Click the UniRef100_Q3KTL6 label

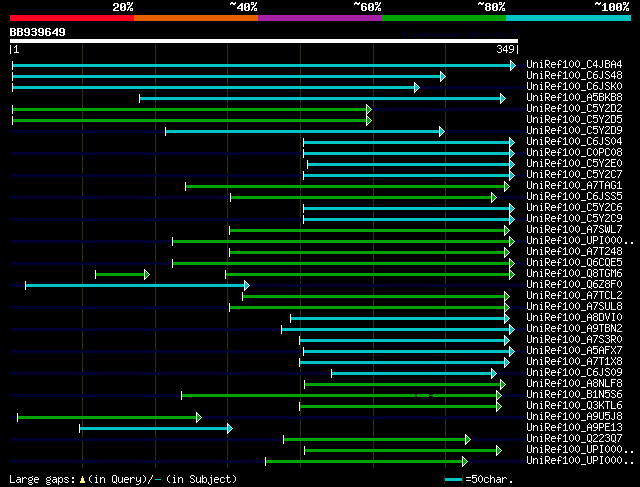click(x=574, y=406)
